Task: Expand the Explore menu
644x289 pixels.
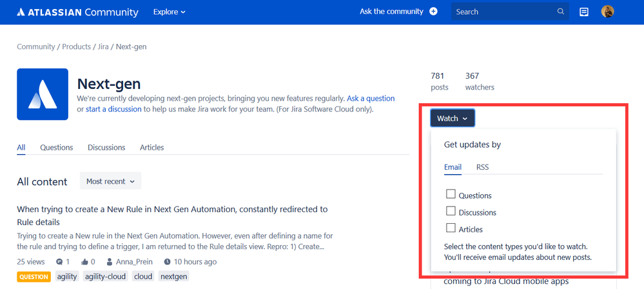Action: pos(169,12)
